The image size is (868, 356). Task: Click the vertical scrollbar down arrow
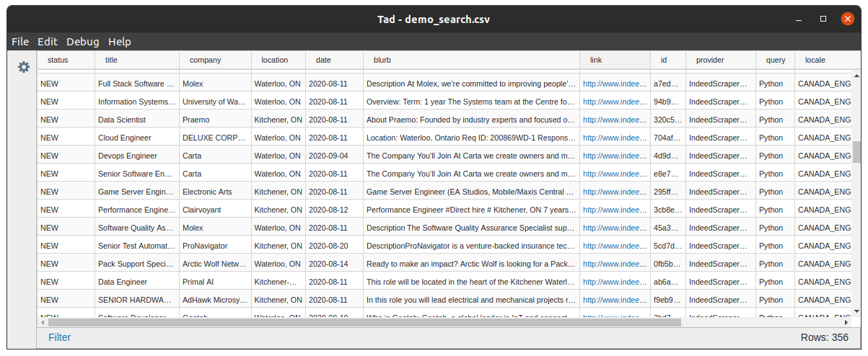point(856,313)
